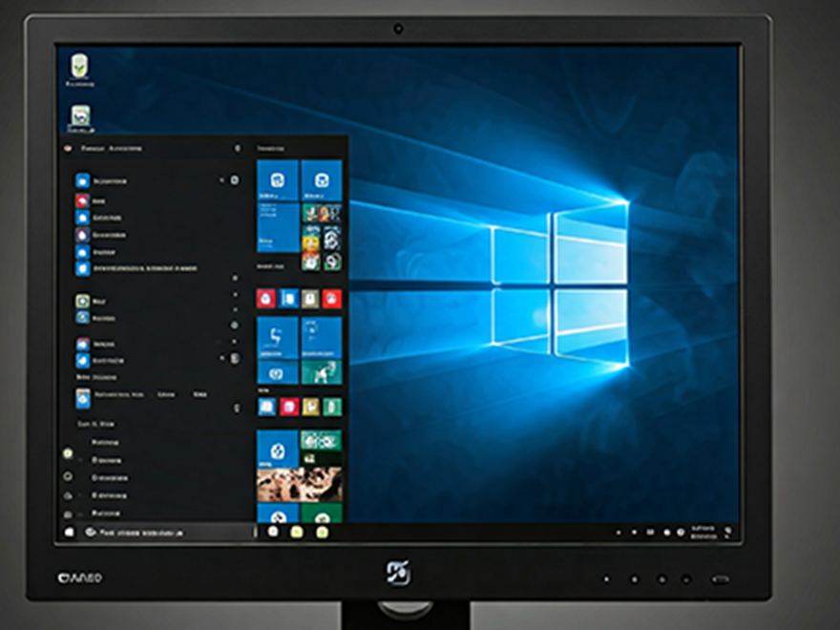840x630 pixels.
Task: Open the taskbar clock and date
Action: tap(703, 530)
